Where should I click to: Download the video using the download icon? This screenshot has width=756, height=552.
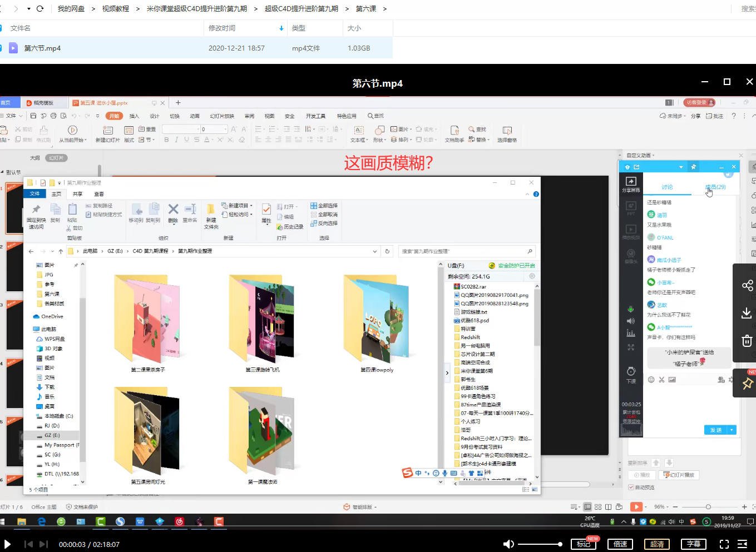747,313
